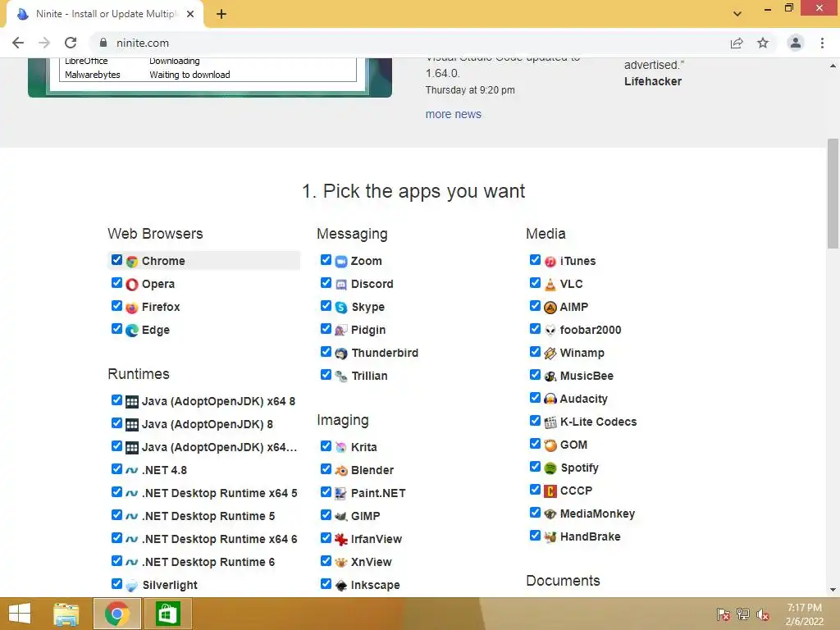Uncheck the Trillian checkbox
840x630 pixels.
pos(326,374)
